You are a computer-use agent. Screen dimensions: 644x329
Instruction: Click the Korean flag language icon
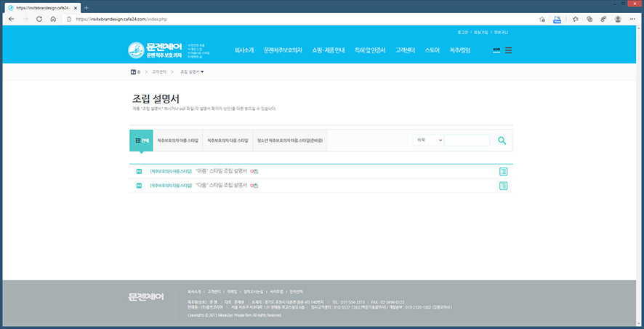pyautogui.click(x=496, y=50)
